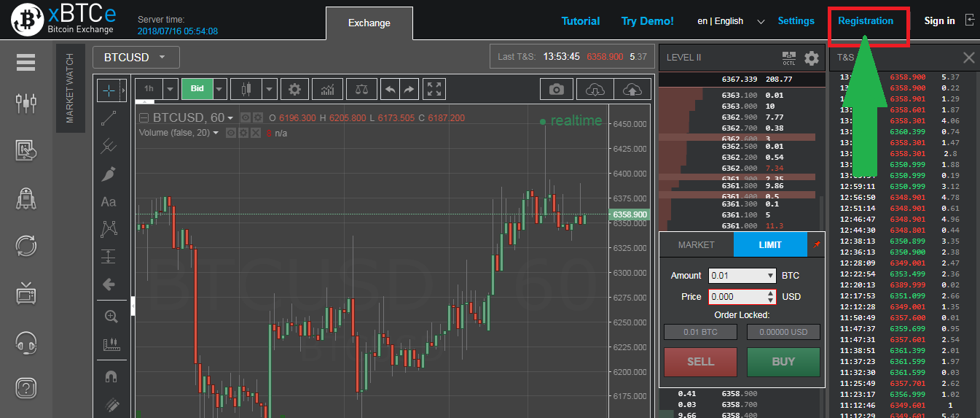Expand chart to fullscreen
Viewport: 980px width, 418px height.
(434, 89)
